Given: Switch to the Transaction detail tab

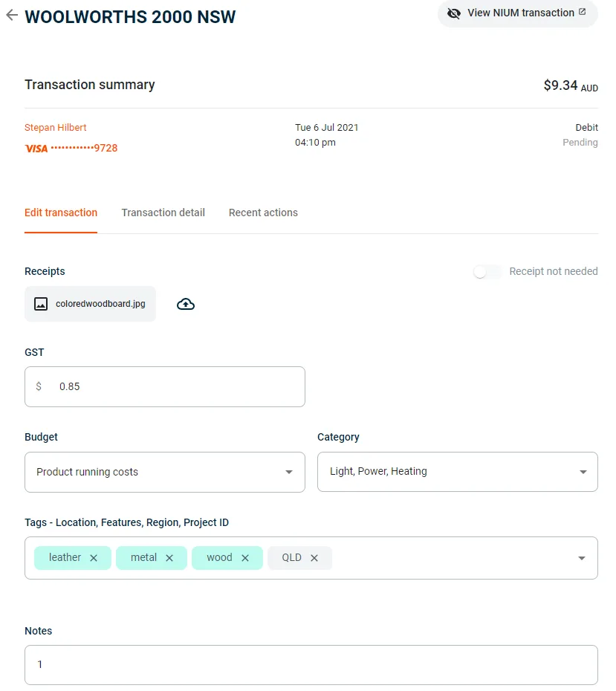Looking at the screenshot, I should tap(163, 213).
